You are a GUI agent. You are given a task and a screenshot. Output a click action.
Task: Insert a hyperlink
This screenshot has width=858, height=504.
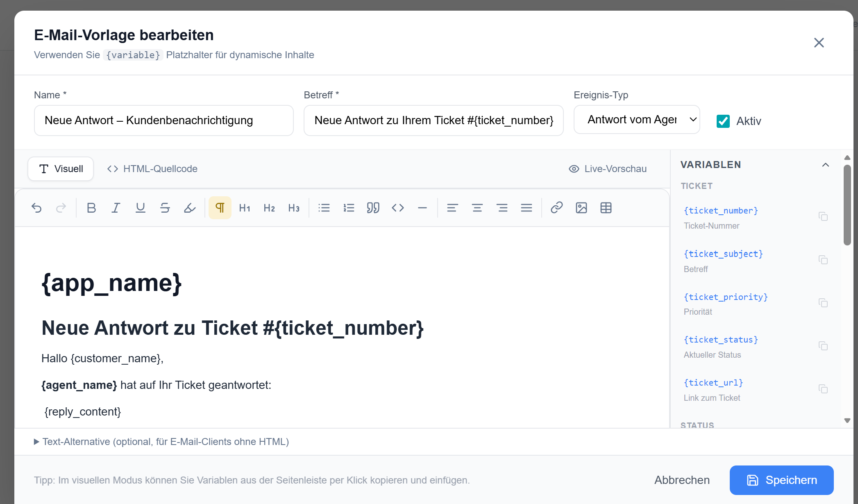[556, 208]
